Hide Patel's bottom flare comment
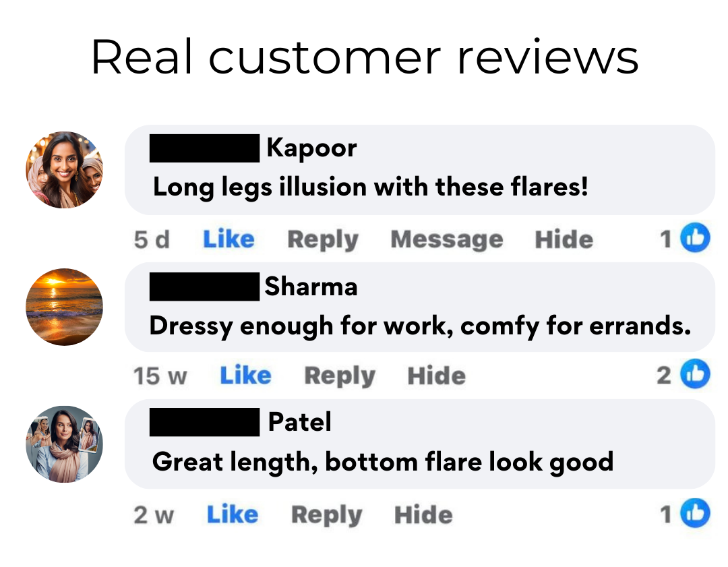The height and width of the screenshot is (567, 728). tap(423, 514)
